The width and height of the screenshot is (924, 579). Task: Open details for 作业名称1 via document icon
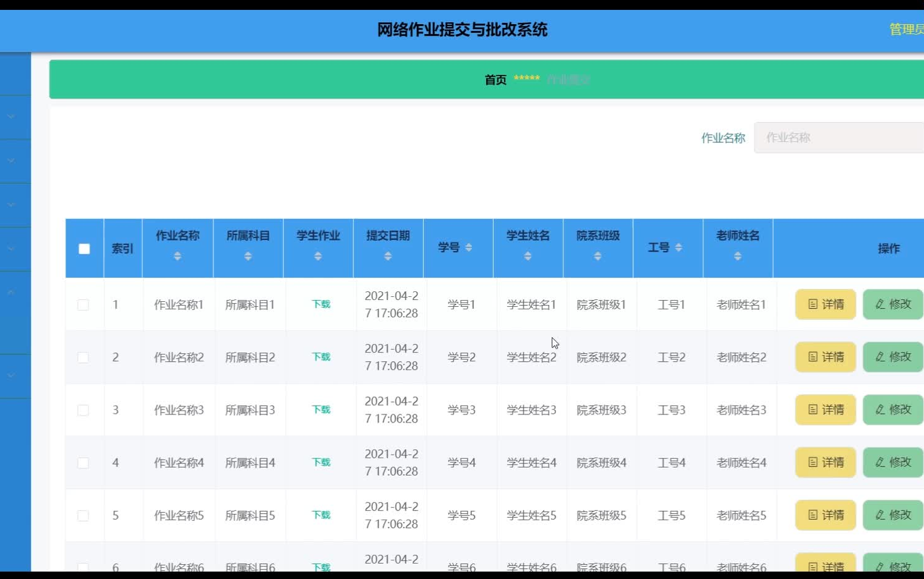click(811, 304)
